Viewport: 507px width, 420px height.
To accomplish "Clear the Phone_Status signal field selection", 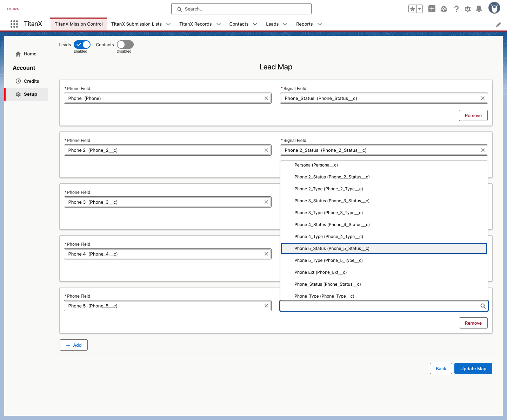I will 483,98.
